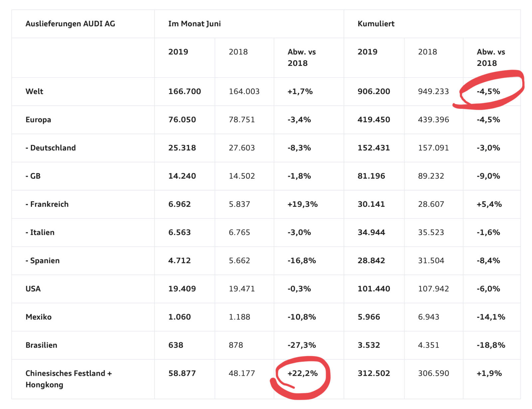Click USA June value 19.409
Image resolution: width=532 pixels, height=409 pixels.
(182, 289)
